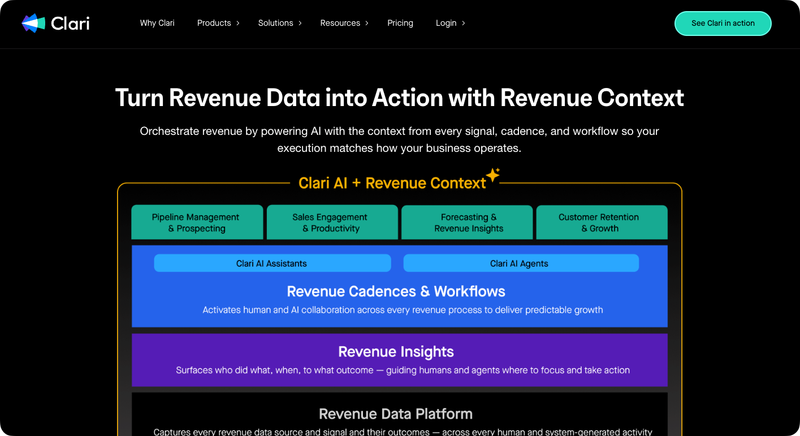Open the Products menu item

pyautogui.click(x=214, y=23)
